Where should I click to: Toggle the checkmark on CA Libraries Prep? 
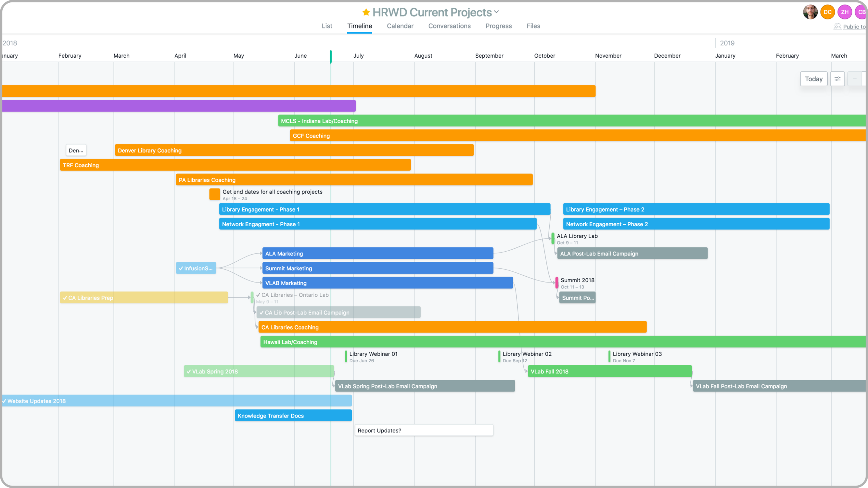65,298
